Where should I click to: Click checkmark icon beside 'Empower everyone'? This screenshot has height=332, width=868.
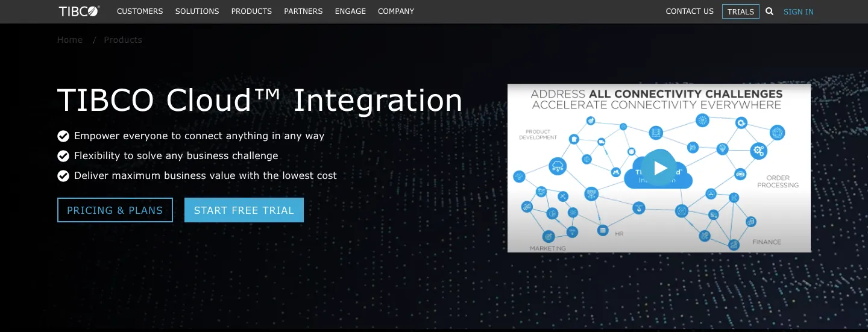63,136
